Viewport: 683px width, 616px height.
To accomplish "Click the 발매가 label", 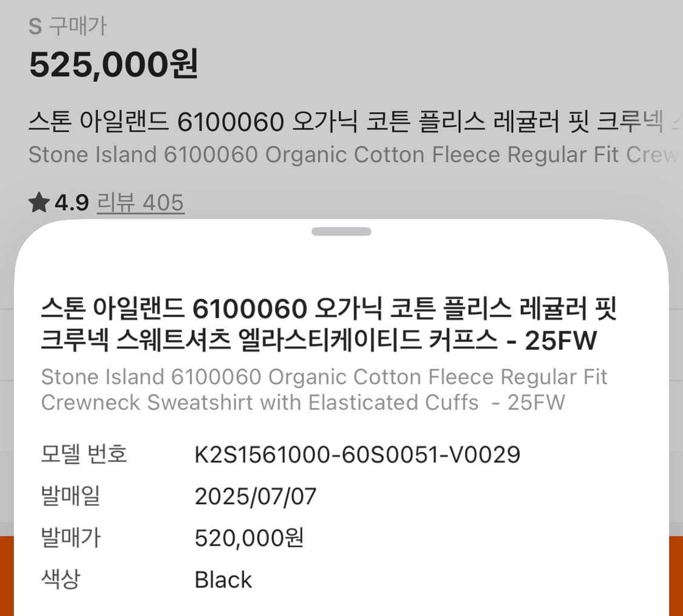I will [70, 538].
